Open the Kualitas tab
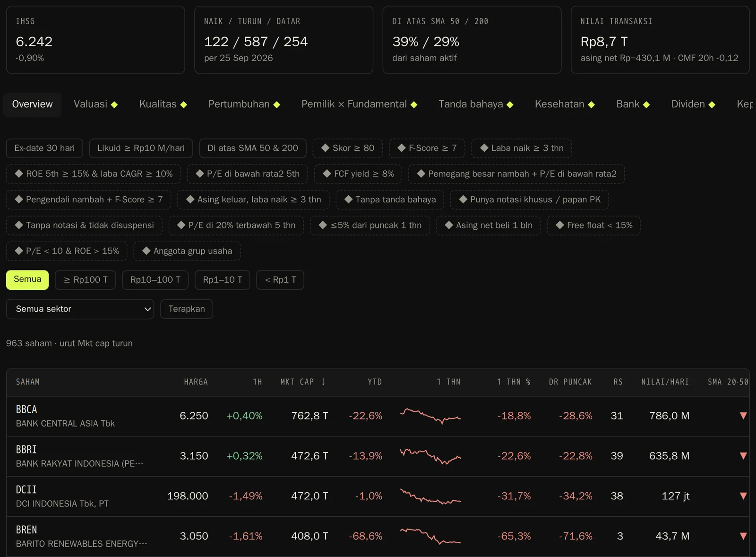 tap(163, 104)
